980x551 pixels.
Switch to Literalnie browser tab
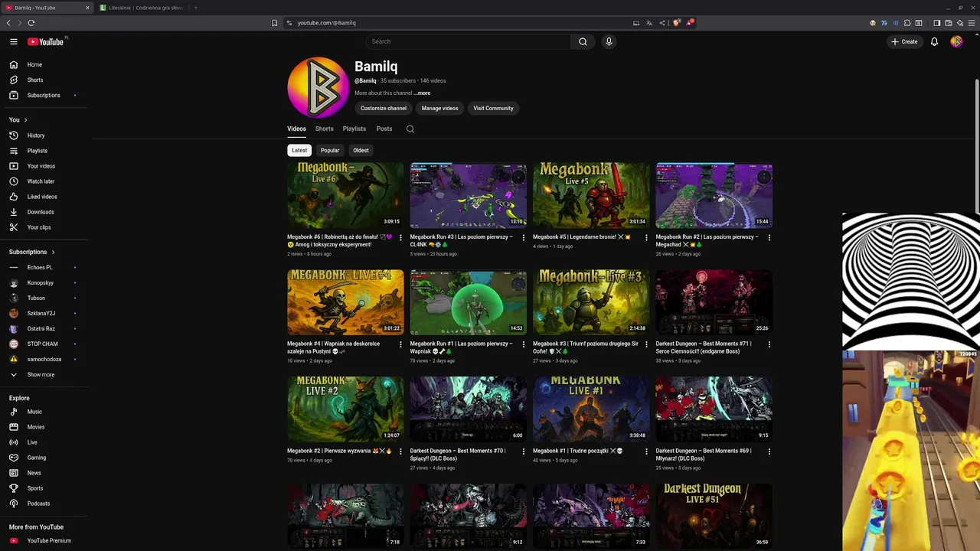(x=142, y=8)
